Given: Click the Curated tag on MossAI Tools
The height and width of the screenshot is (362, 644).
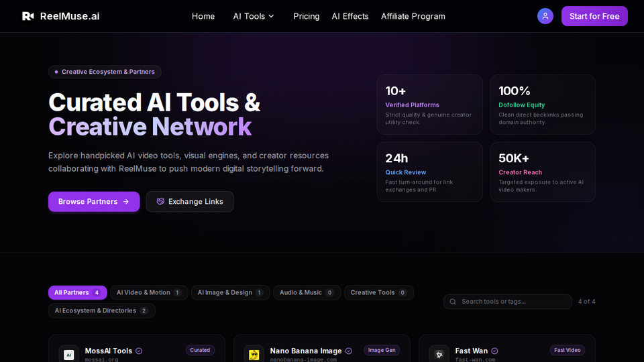Looking at the screenshot, I should pyautogui.click(x=200, y=350).
